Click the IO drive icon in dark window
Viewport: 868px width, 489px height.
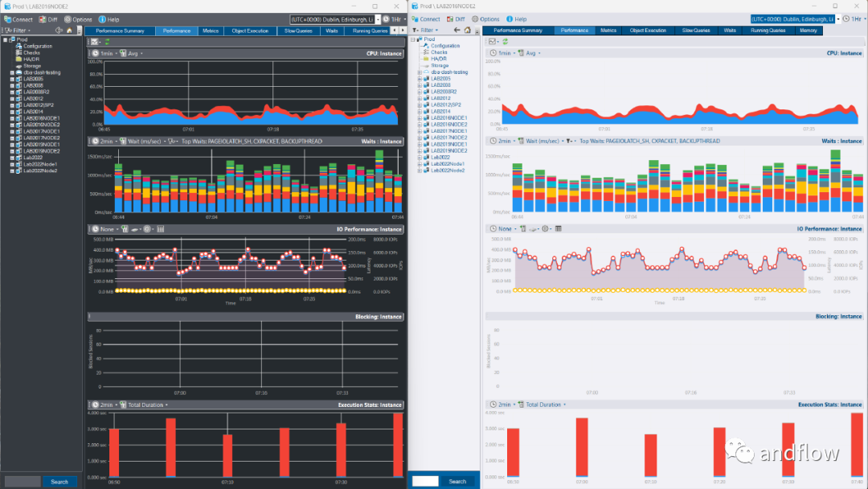pos(135,229)
